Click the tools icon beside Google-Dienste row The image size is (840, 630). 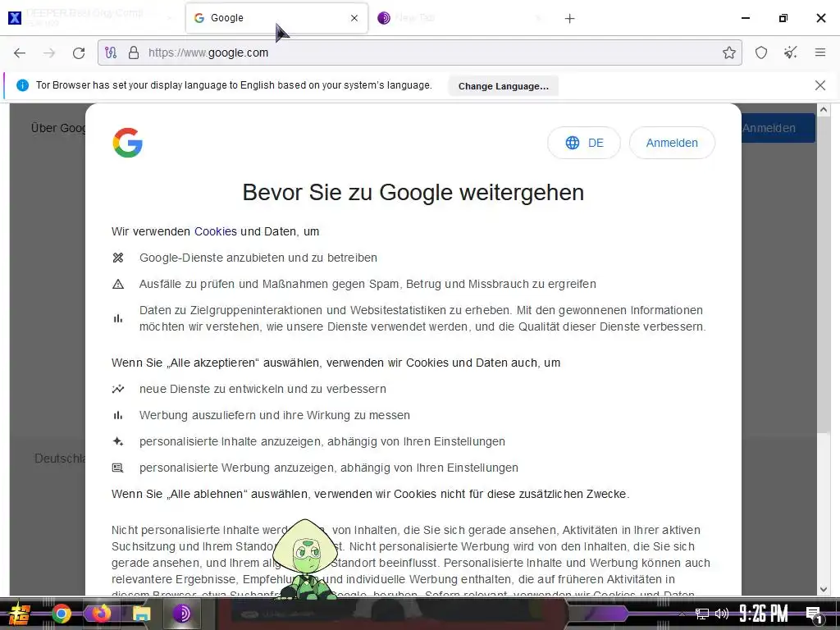118,258
